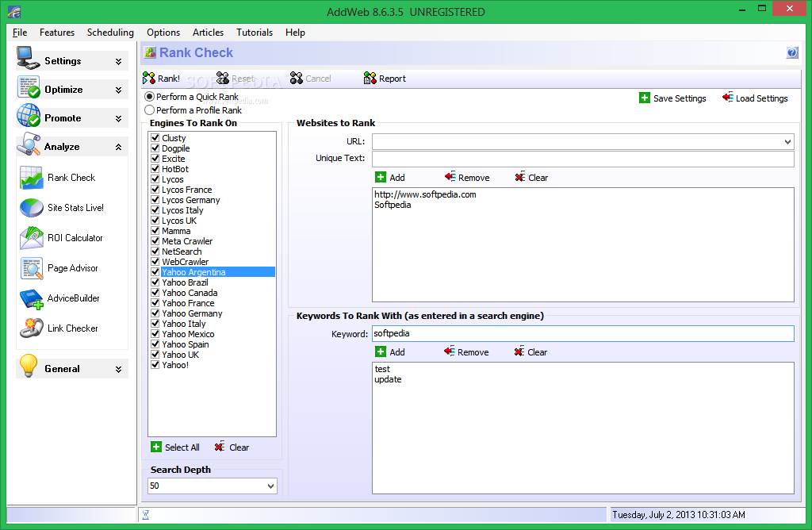
Task: Select Perform a Quick Rank radio
Action: [x=150, y=96]
